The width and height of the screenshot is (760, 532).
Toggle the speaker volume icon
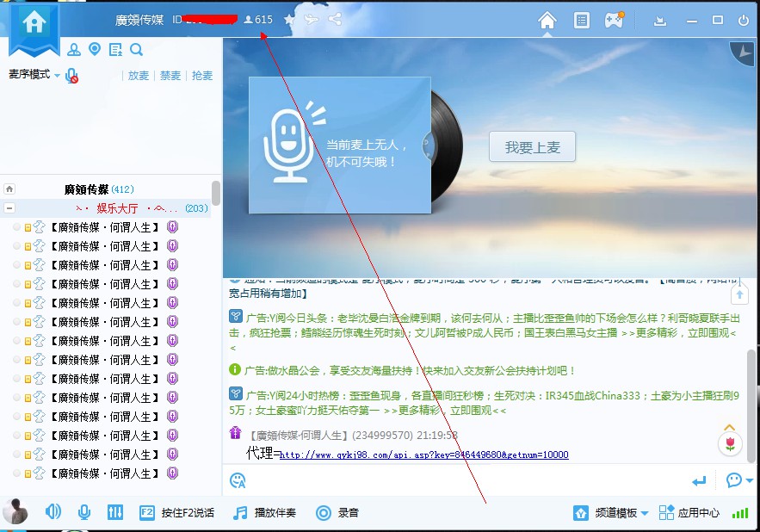click(53, 512)
